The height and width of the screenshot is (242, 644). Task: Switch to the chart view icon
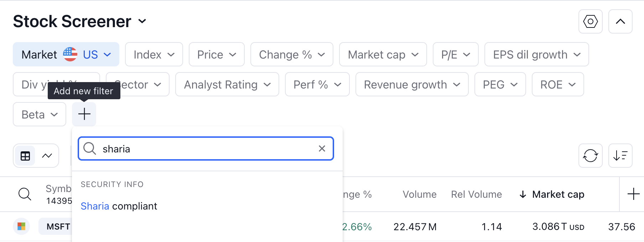(x=47, y=156)
